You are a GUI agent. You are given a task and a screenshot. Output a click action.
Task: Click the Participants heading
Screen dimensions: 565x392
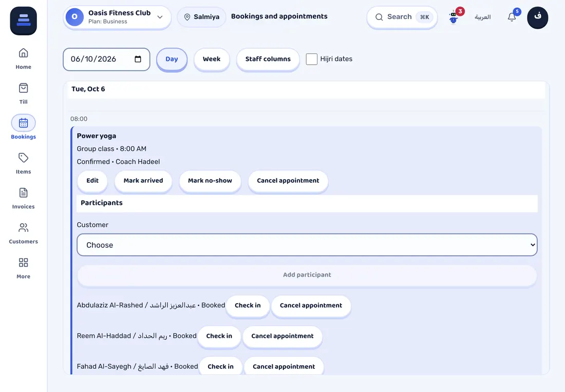(x=102, y=203)
